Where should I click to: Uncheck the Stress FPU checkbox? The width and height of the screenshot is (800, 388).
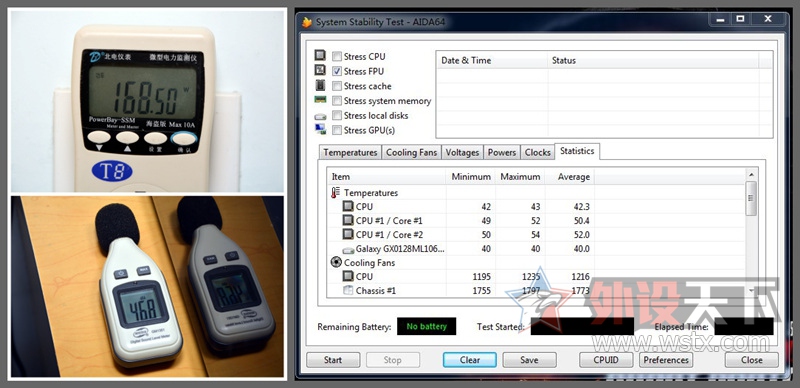tap(337, 71)
